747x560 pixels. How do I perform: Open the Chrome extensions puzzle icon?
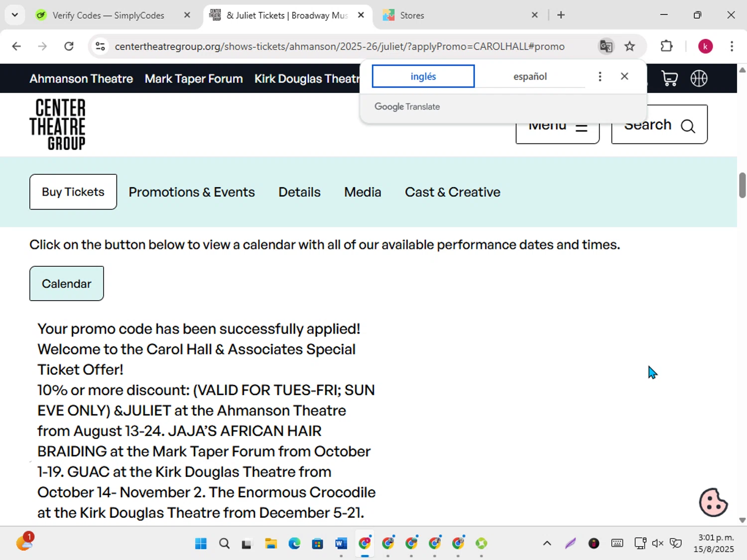666,46
